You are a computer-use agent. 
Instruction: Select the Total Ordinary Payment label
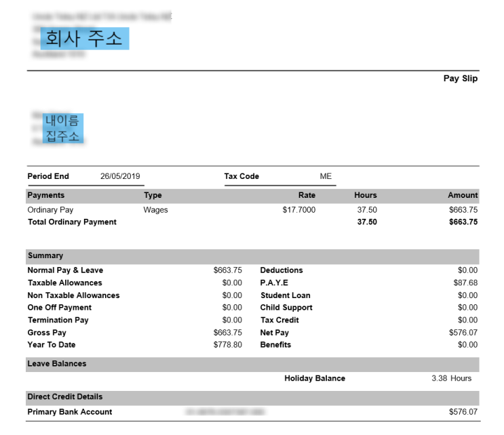pyautogui.click(x=72, y=222)
